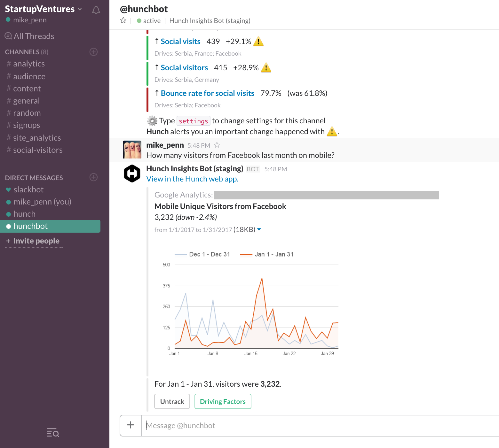Toggle the Untrack button
Image resolution: width=499 pixels, height=448 pixels.
(172, 401)
